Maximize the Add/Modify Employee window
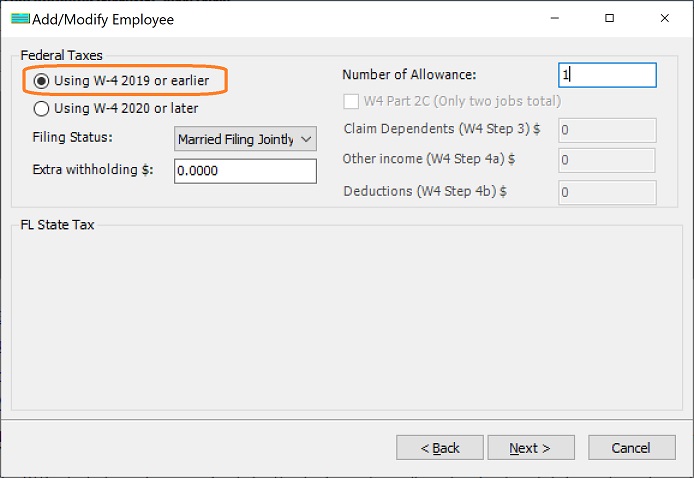The height and width of the screenshot is (478, 694). pyautogui.click(x=610, y=19)
